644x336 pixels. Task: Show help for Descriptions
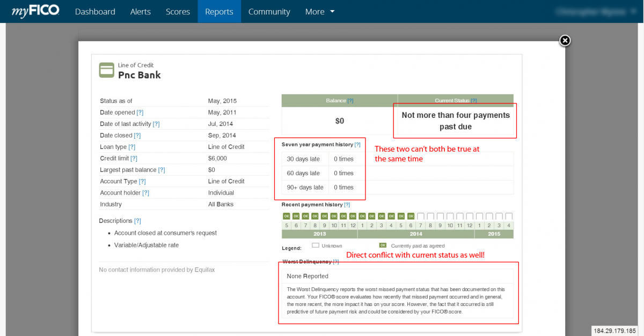point(138,221)
